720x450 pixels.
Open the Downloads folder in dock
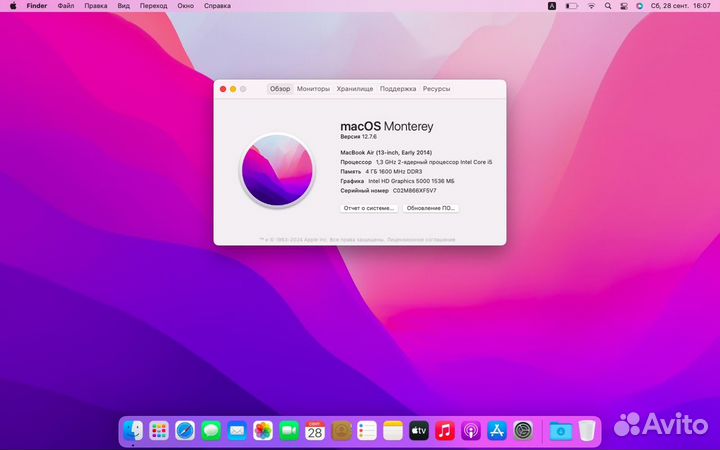coord(561,431)
